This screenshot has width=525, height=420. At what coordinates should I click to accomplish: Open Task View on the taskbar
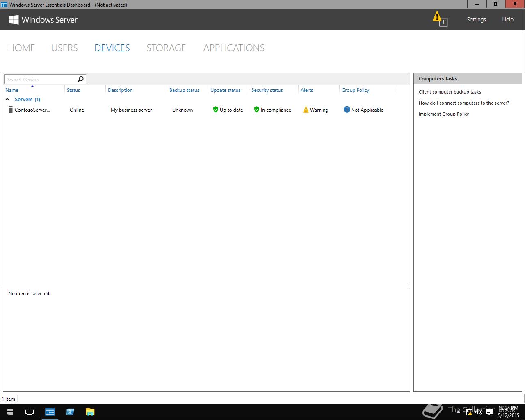[x=30, y=412]
